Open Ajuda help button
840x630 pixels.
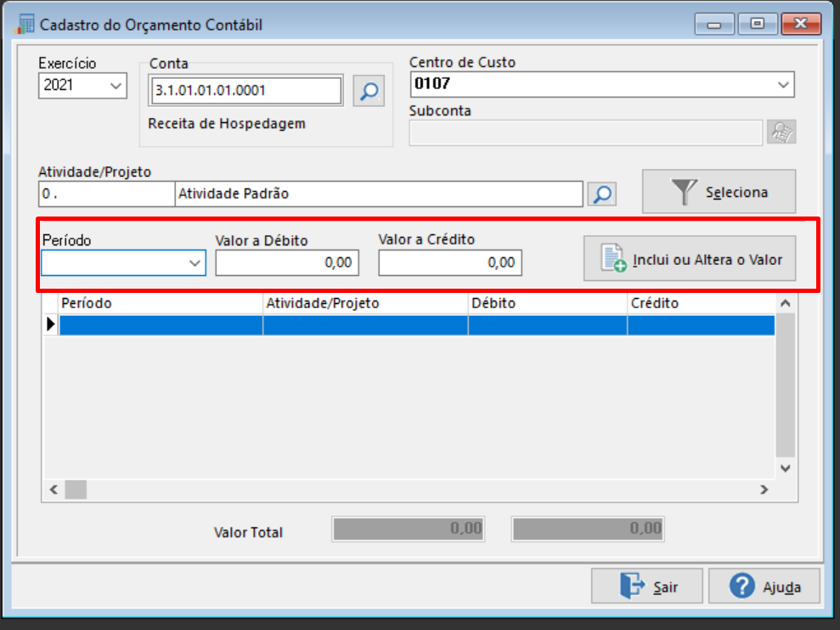[x=764, y=586]
